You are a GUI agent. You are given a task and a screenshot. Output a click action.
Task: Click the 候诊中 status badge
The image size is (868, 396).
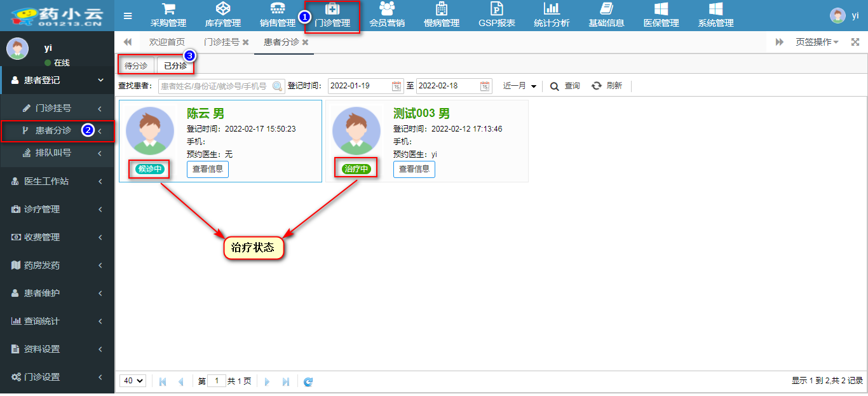click(x=149, y=169)
